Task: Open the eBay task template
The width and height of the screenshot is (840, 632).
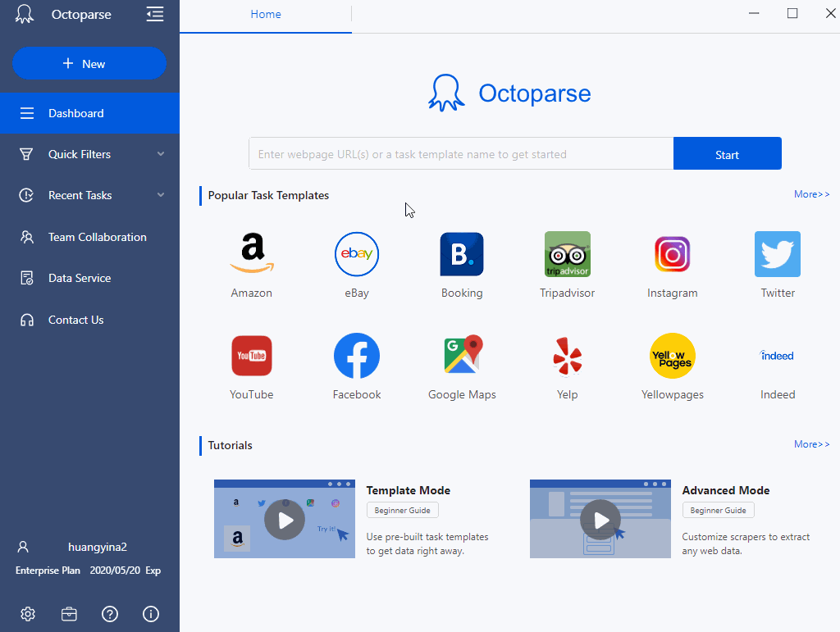Action: (357, 253)
